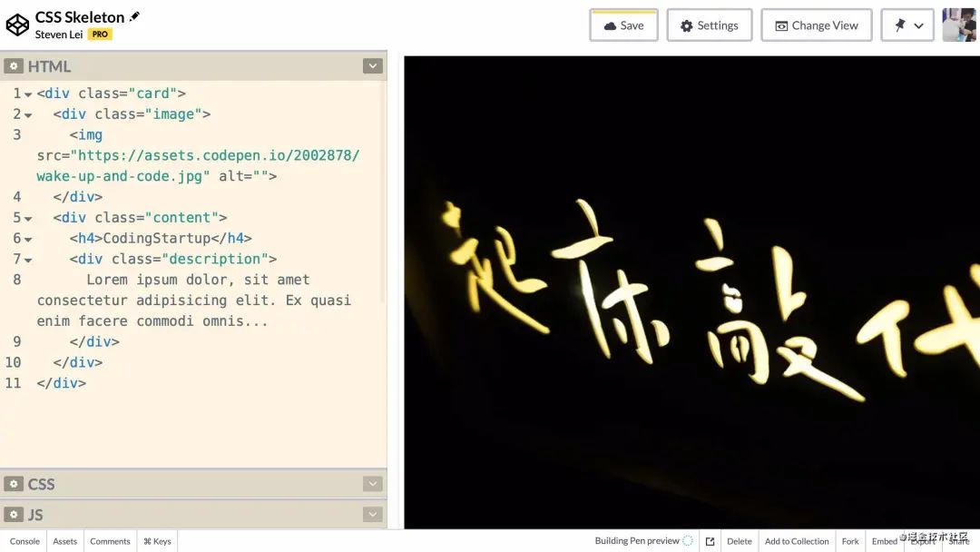Toggle the fold marker on line 5

pos(24,217)
